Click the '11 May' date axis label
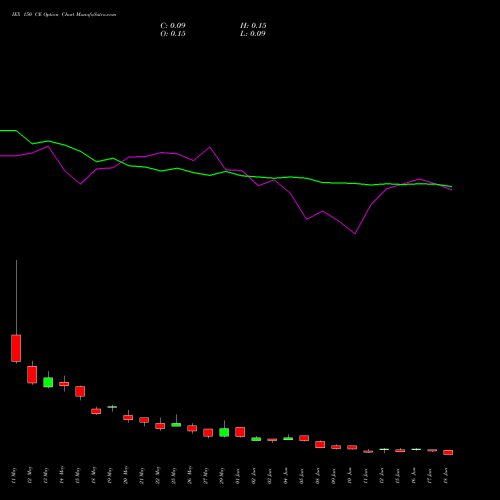This screenshot has width=500, height=500. pyautogui.click(x=14, y=476)
